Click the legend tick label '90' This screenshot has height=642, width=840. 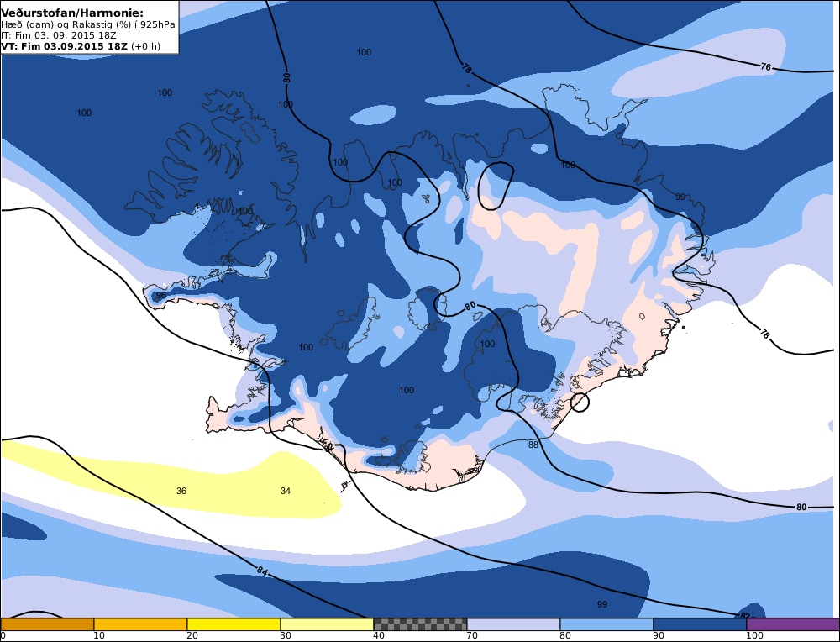[659, 635]
